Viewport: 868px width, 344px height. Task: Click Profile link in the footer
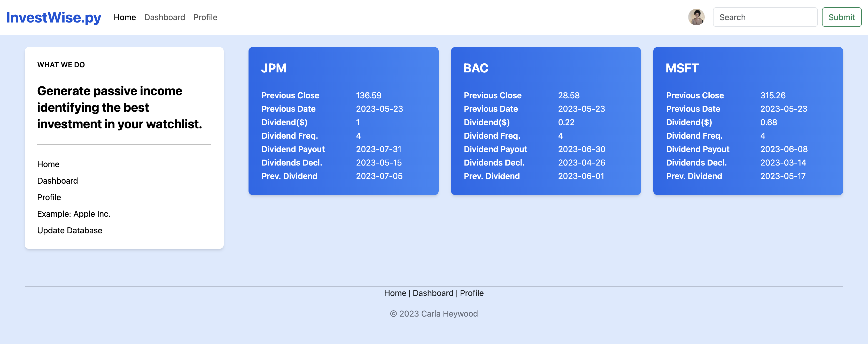click(x=471, y=293)
